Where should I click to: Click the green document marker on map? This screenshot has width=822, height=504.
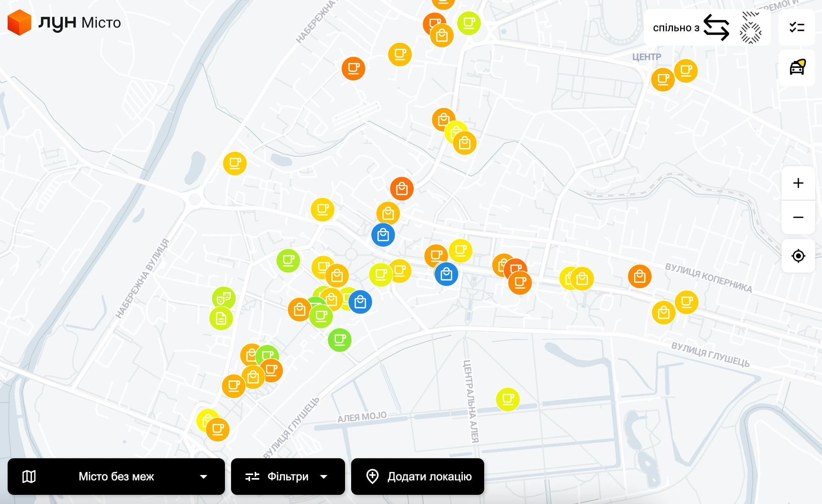(221, 318)
